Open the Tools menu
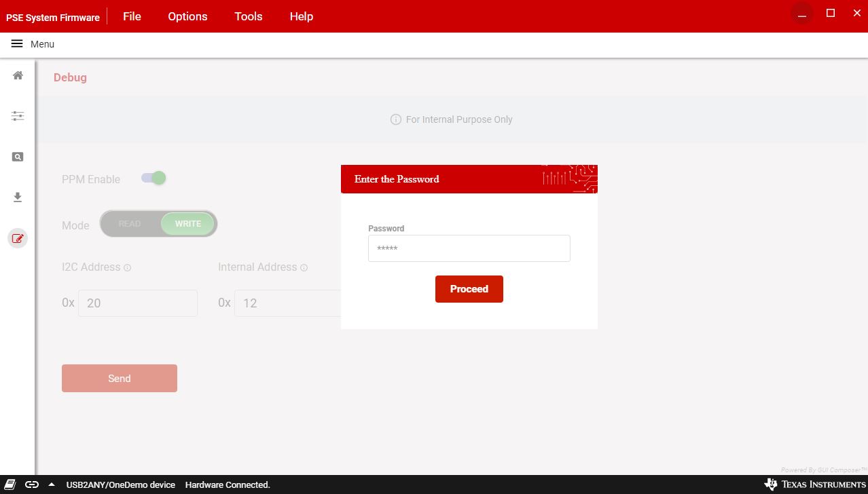The height and width of the screenshot is (494, 868). 248,16
